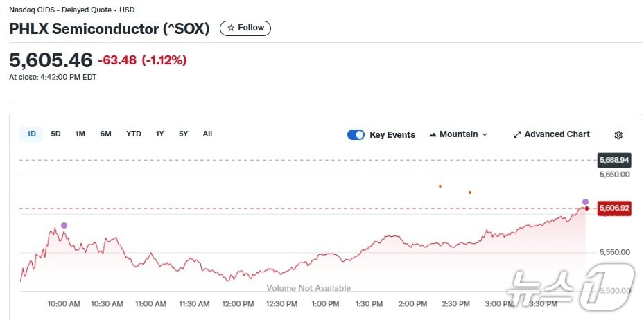Show All historical data range
This screenshot has width=644, height=320.
207,134
